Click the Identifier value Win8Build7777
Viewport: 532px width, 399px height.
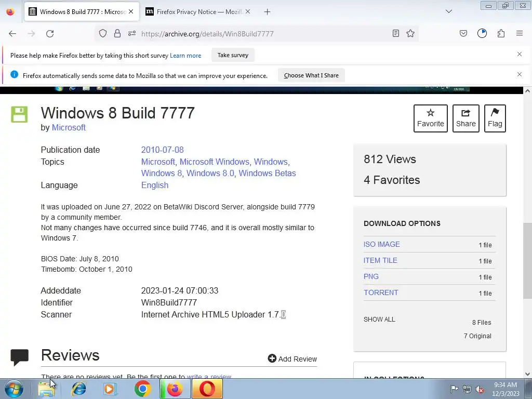coord(169,303)
